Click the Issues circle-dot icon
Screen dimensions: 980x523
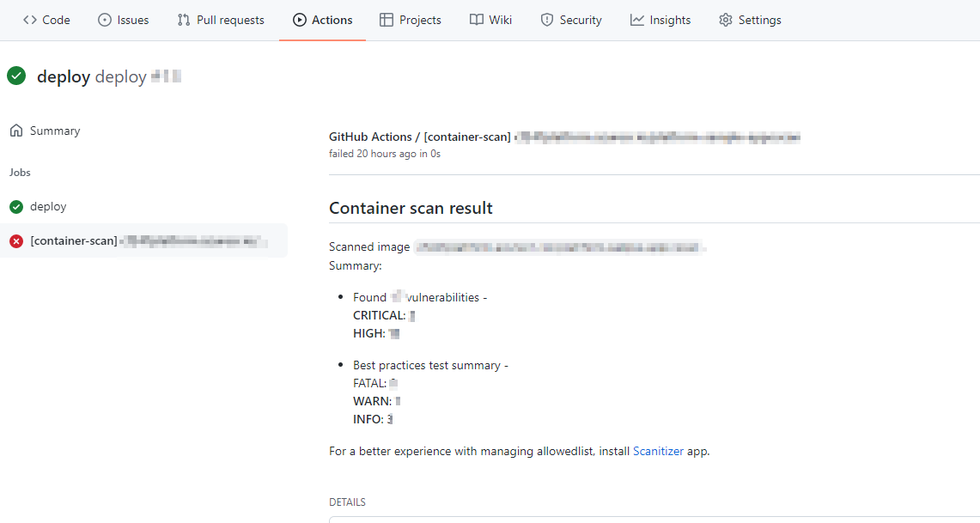point(105,20)
